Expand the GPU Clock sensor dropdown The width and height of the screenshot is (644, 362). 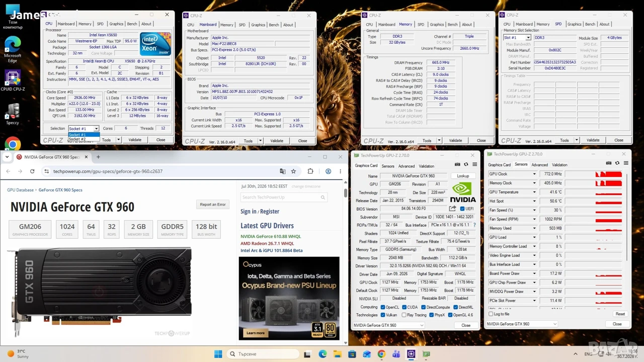pyautogui.click(x=534, y=174)
